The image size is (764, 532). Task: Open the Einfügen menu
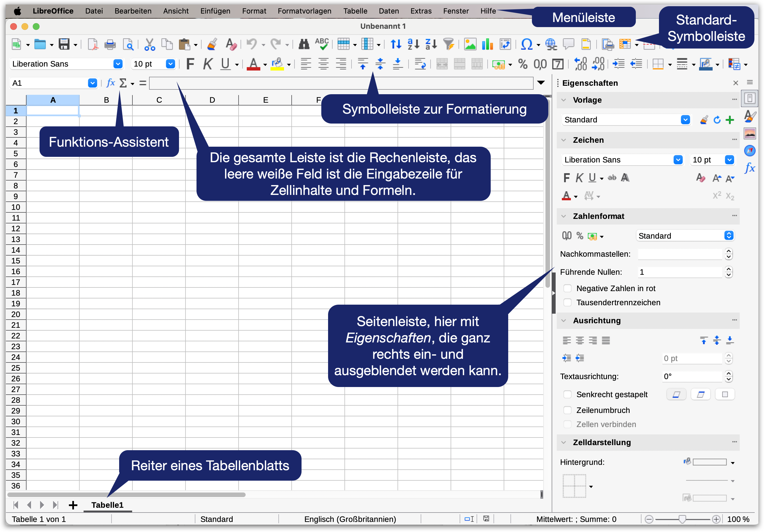(x=215, y=11)
